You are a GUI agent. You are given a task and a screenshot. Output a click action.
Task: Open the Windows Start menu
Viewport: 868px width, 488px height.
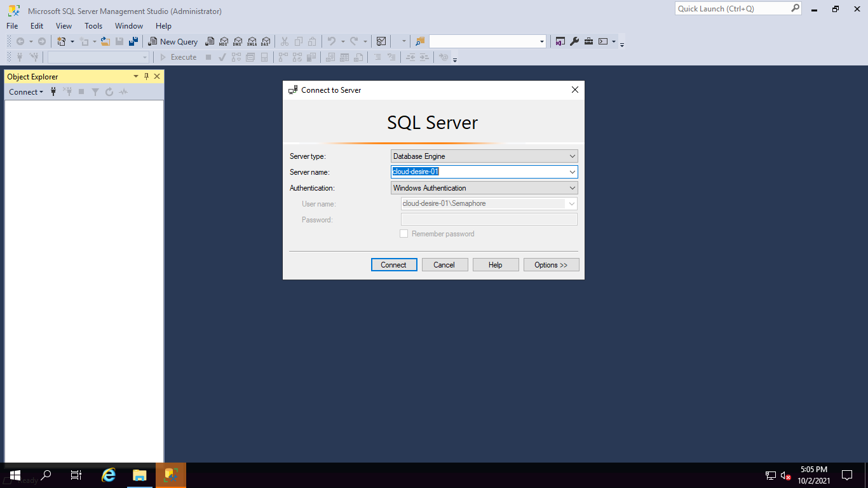click(15, 475)
